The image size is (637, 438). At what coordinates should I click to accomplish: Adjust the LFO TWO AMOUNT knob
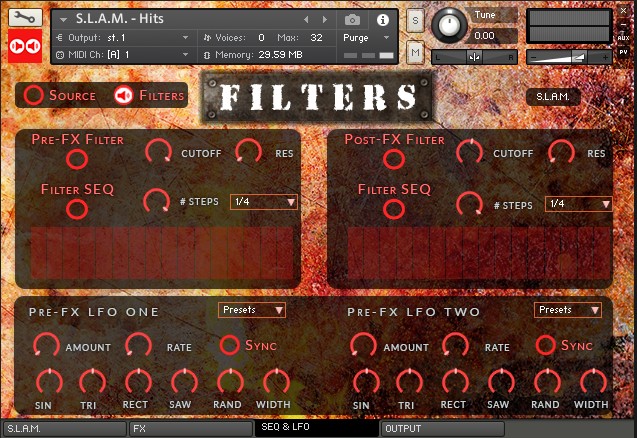click(x=363, y=345)
